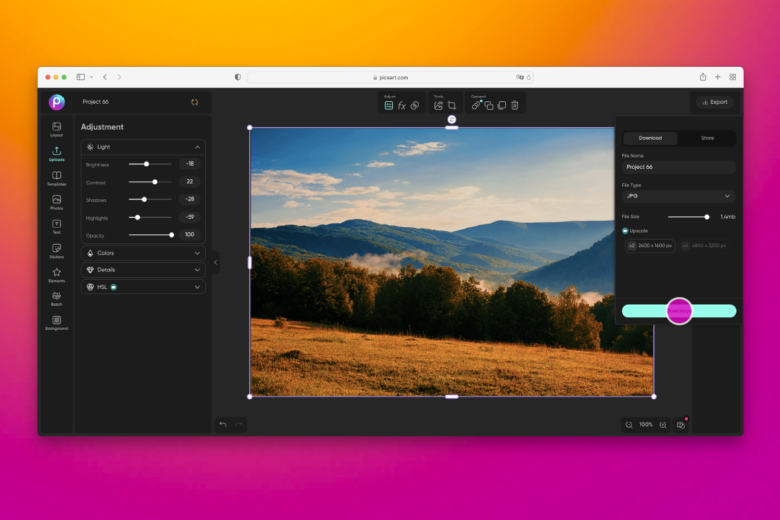Toggle the Upscale option
The image size is (780, 520).
[x=625, y=231]
